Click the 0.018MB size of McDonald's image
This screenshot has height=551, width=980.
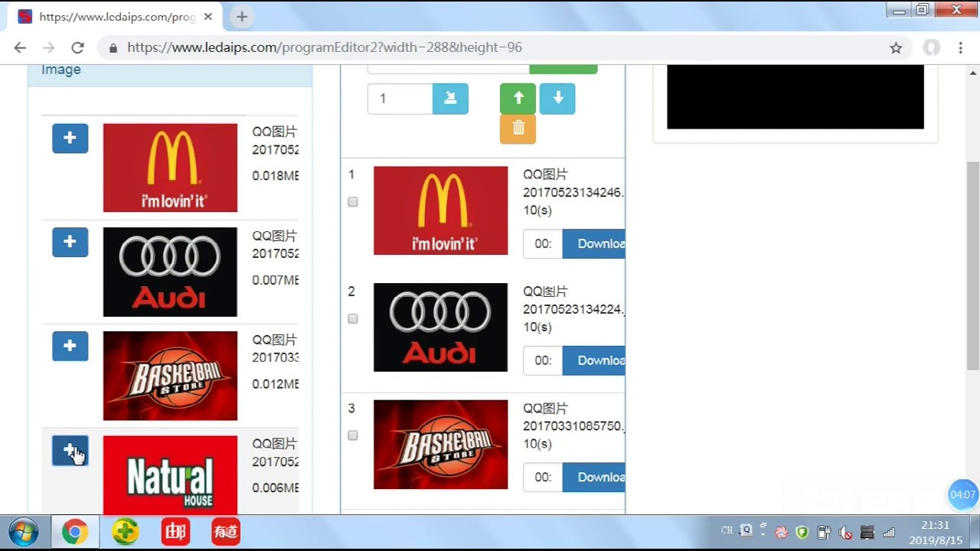click(276, 176)
